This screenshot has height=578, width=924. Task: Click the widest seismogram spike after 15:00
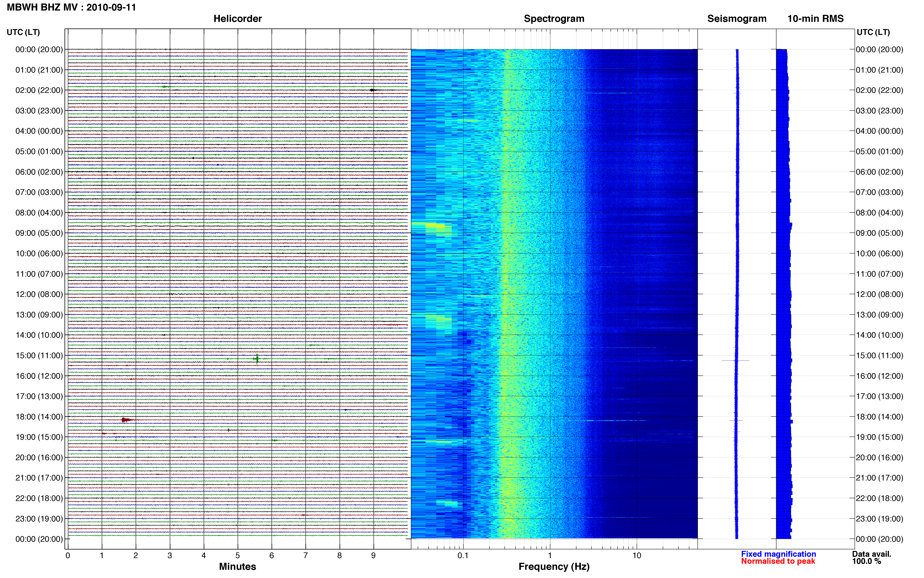tap(736, 360)
